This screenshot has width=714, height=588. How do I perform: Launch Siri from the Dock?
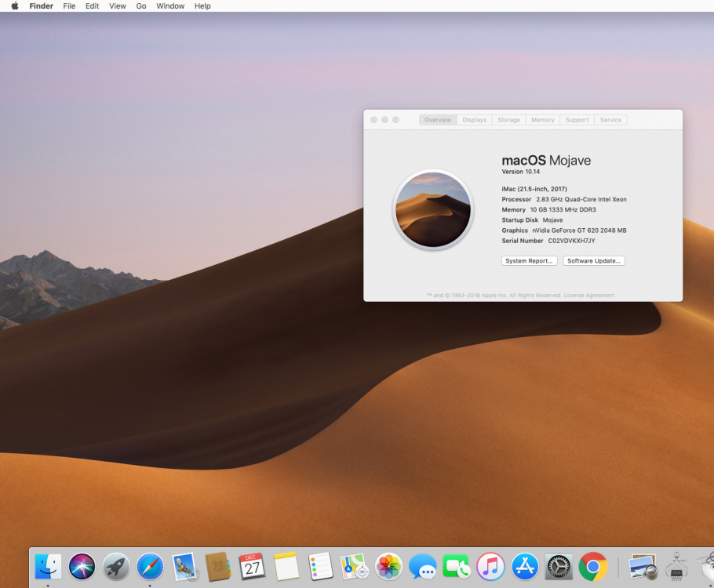(x=82, y=567)
